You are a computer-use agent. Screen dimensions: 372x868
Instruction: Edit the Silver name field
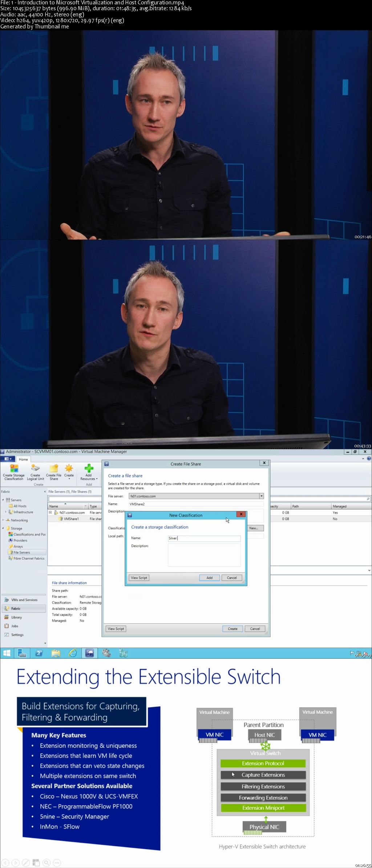tap(204, 538)
